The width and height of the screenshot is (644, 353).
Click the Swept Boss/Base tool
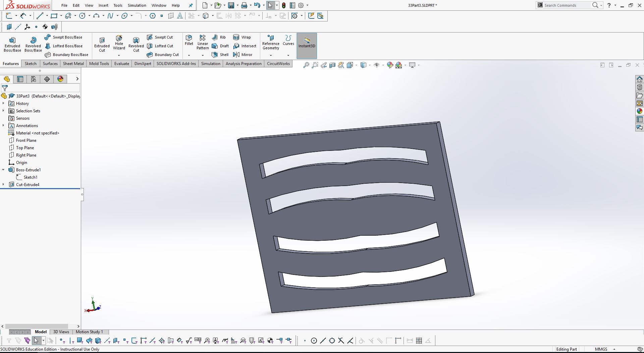point(63,37)
